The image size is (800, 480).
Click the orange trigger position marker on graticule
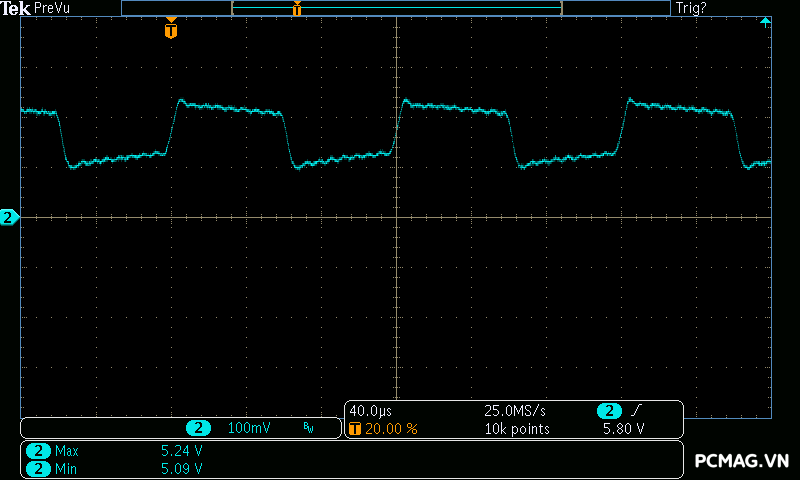[x=171, y=29]
